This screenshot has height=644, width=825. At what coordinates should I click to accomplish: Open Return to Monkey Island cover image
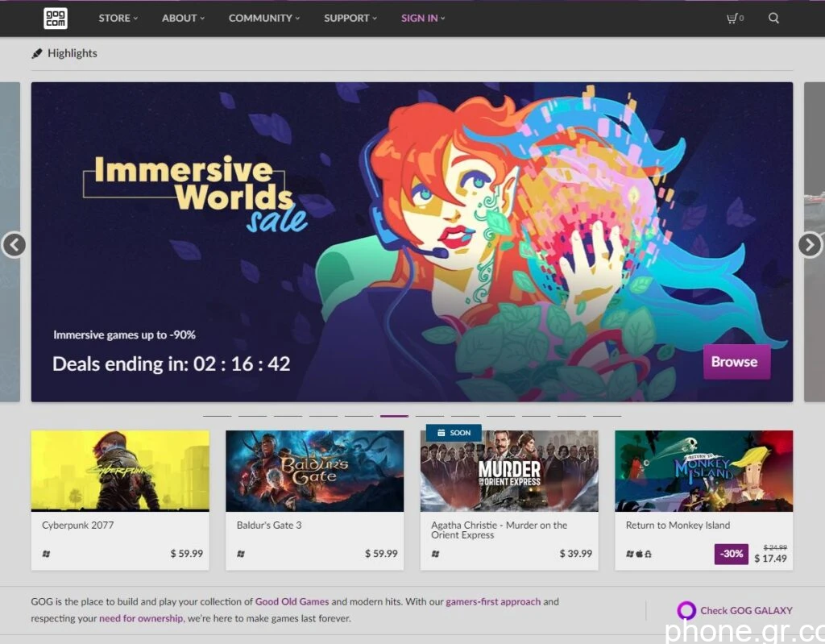point(704,471)
